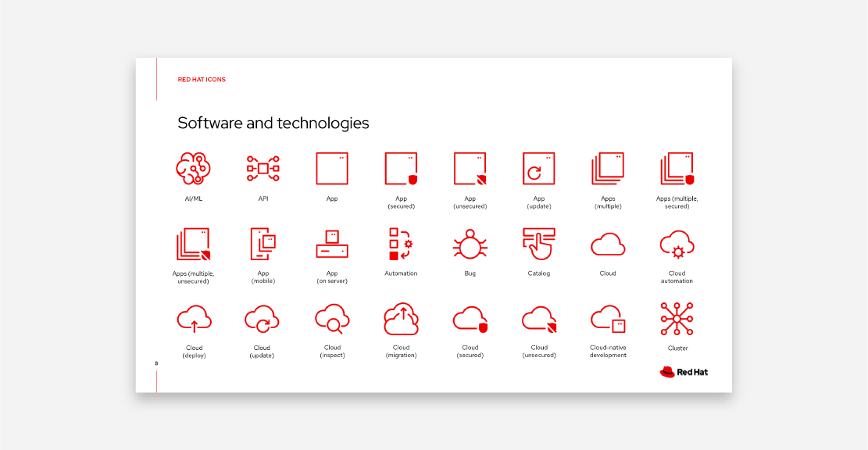Select the App (mobile) phone icon
Screen dimensions: 868x450
tap(263, 244)
